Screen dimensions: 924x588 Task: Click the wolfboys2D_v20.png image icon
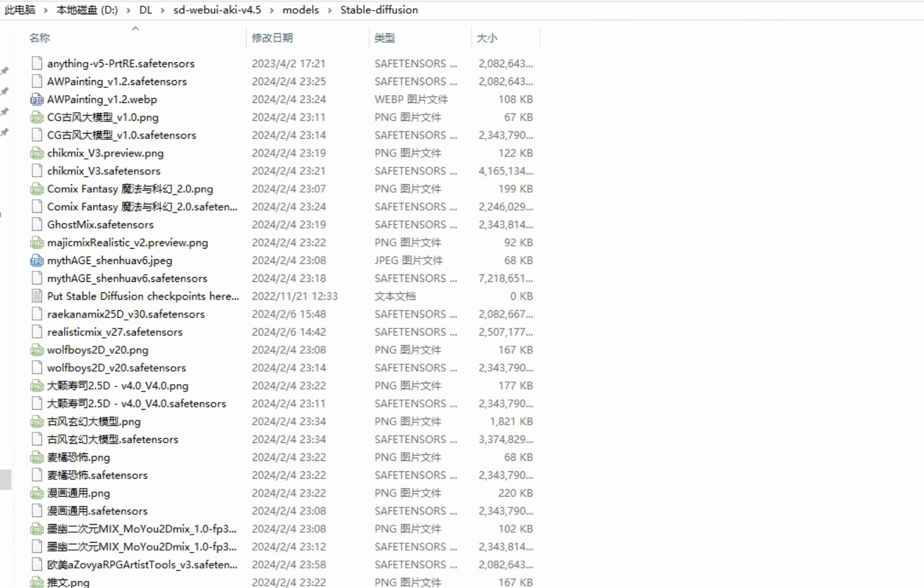(36, 350)
